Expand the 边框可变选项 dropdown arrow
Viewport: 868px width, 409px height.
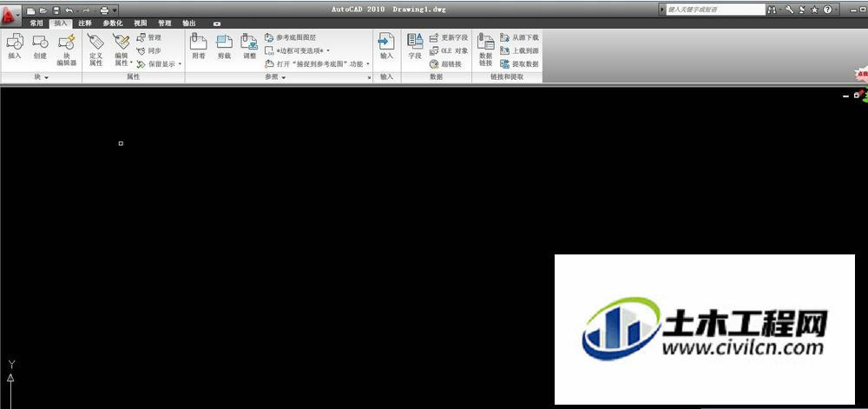coord(328,51)
